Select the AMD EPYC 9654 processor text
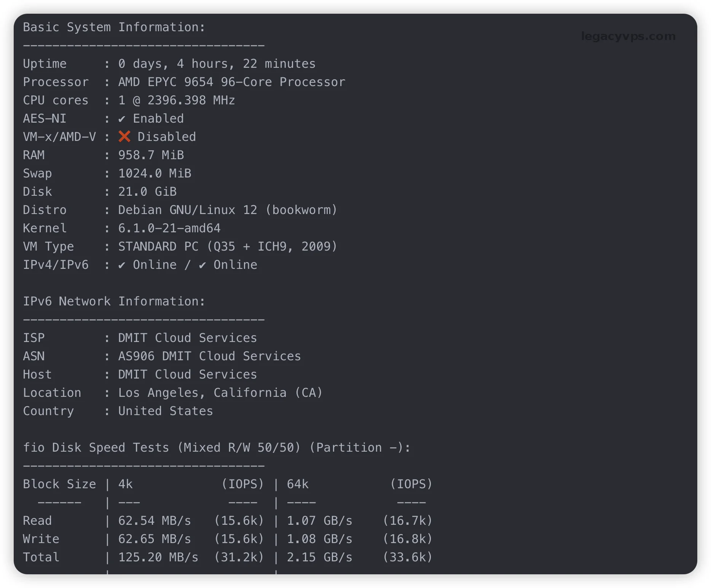Viewport: 711px width, 588px height. point(231,82)
